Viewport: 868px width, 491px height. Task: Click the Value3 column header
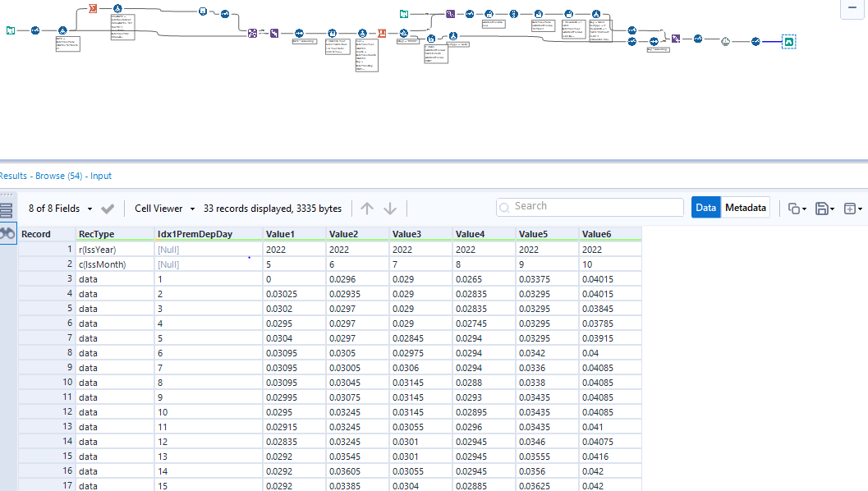point(408,234)
